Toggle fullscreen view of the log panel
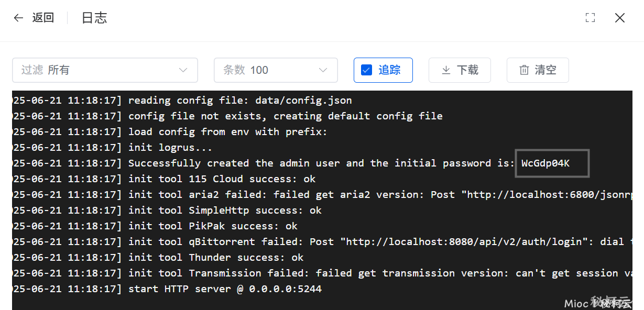The width and height of the screenshot is (644, 310). point(590,18)
